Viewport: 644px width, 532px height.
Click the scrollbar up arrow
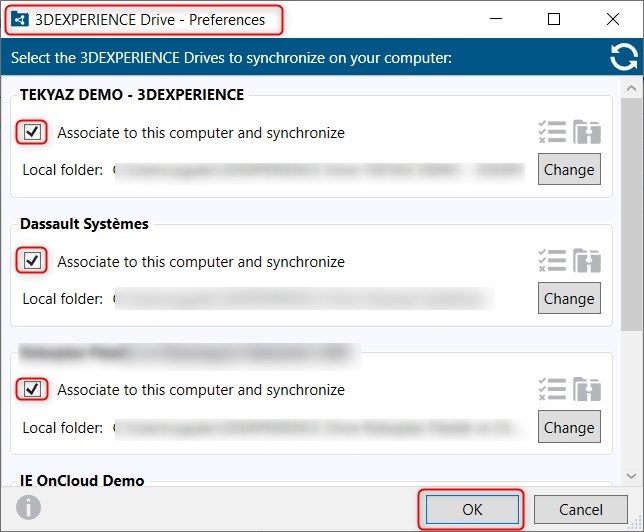coord(631,88)
